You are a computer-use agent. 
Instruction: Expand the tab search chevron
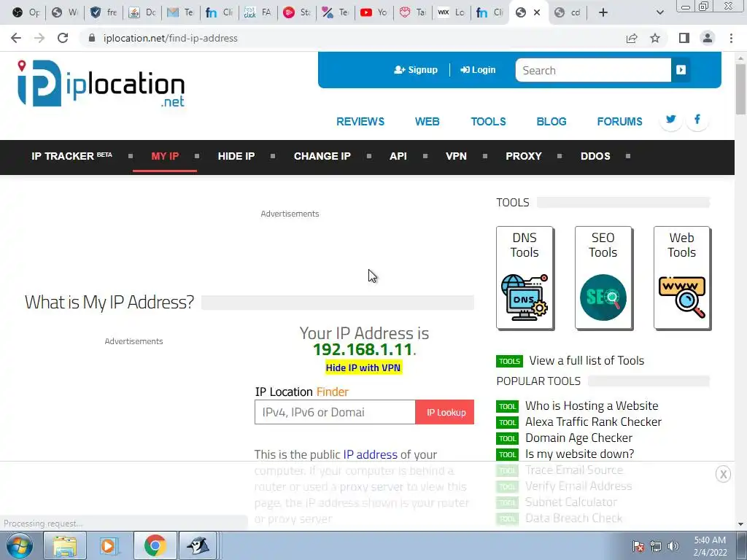coord(659,13)
